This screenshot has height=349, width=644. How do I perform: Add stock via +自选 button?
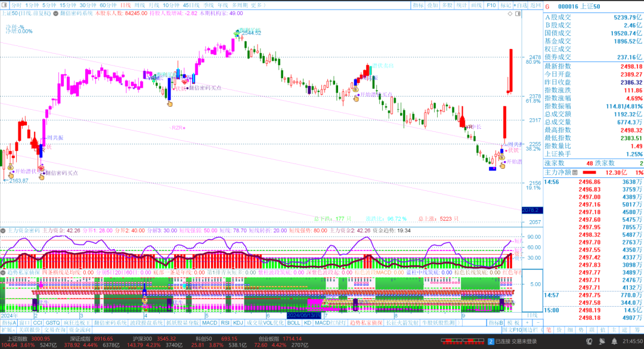[521, 5]
